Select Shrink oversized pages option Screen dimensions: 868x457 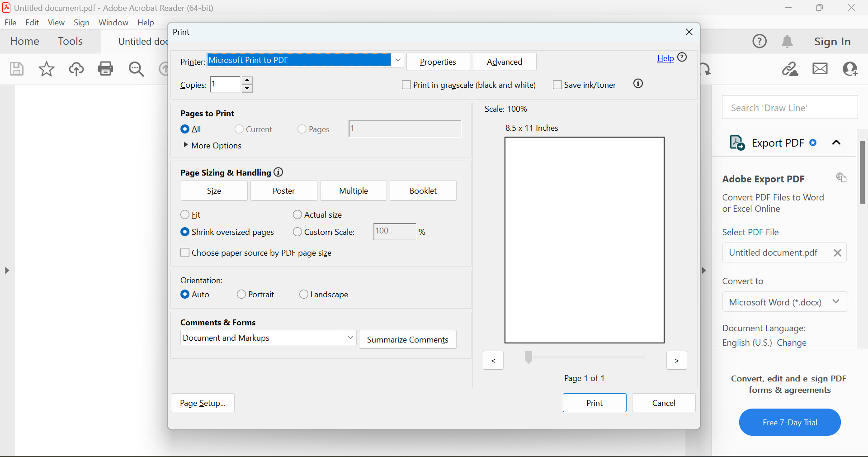click(184, 232)
